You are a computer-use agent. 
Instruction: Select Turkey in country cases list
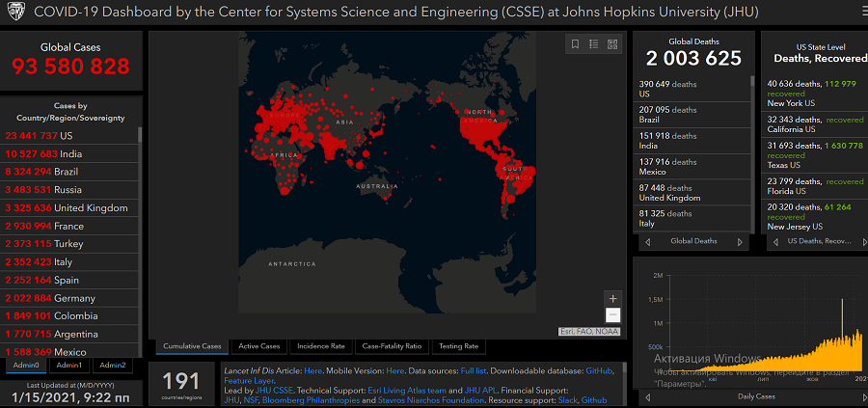pos(69,244)
